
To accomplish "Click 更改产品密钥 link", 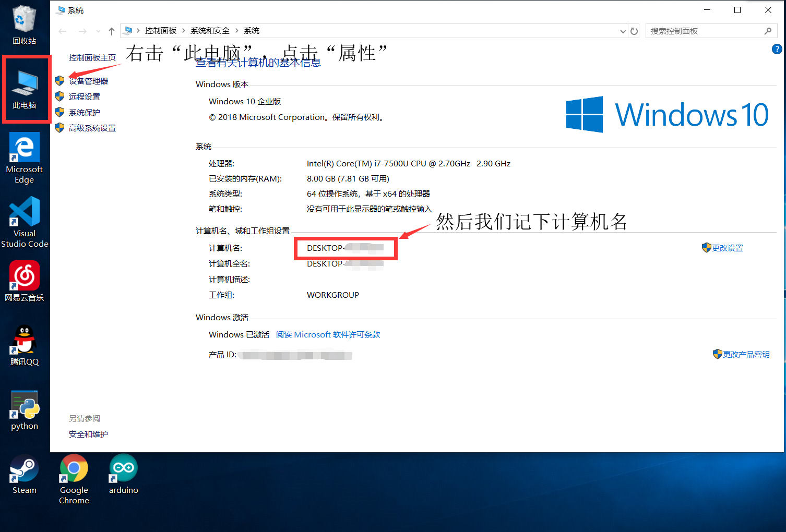I will point(746,354).
